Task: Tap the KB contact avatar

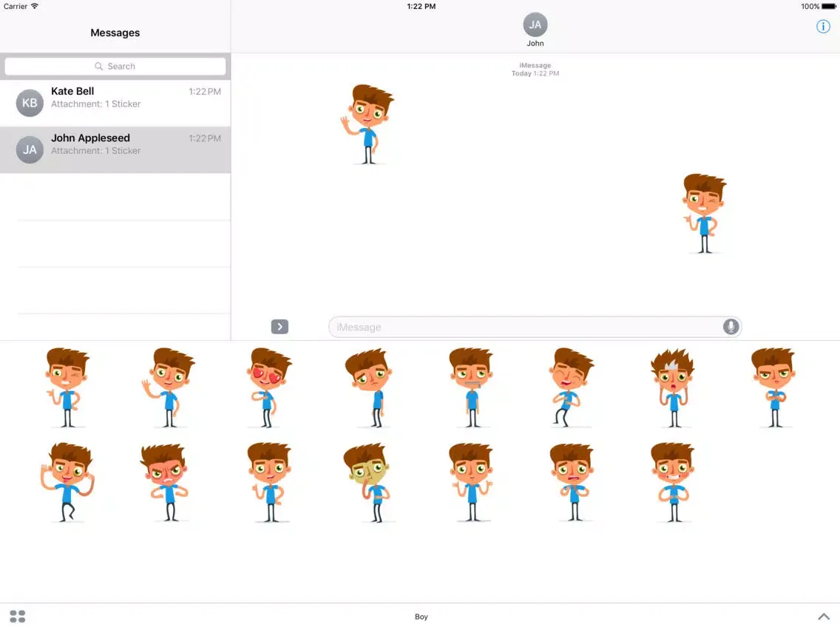Action: 30,103
